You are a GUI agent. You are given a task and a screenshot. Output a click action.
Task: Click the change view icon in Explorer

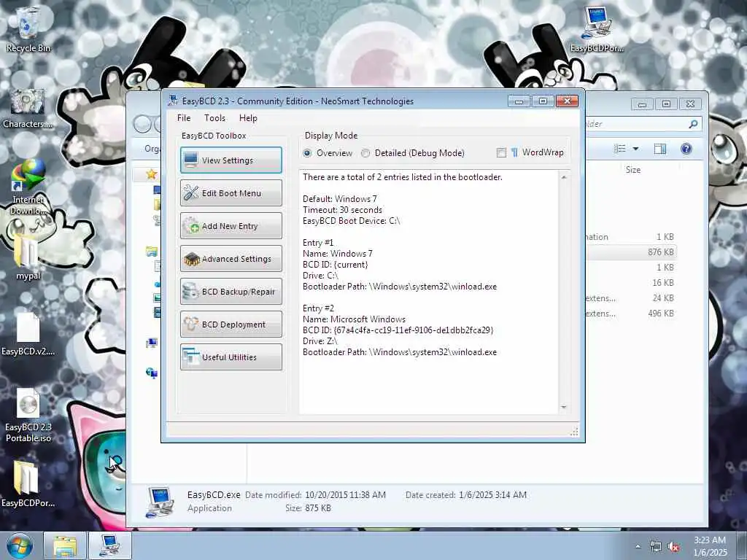pyautogui.click(x=620, y=149)
